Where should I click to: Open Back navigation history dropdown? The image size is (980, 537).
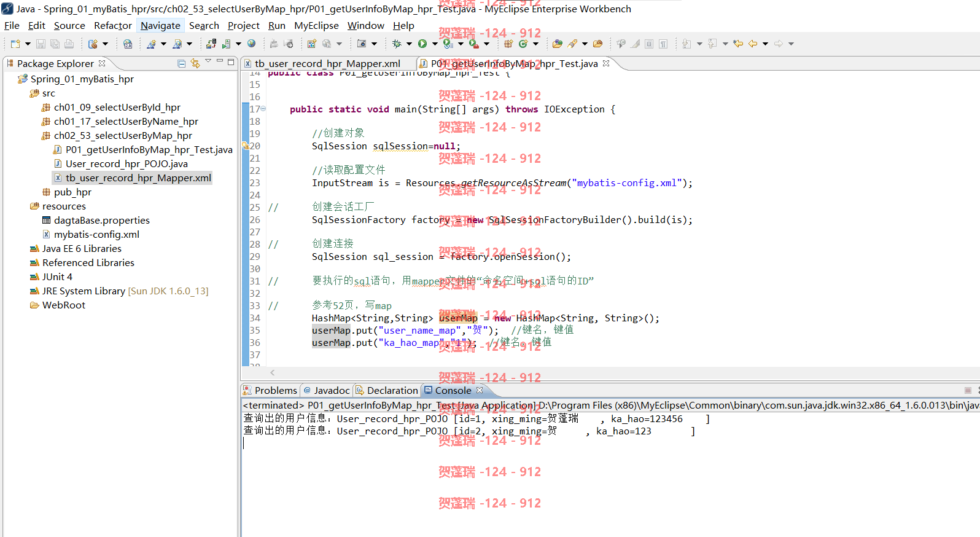[765, 44]
